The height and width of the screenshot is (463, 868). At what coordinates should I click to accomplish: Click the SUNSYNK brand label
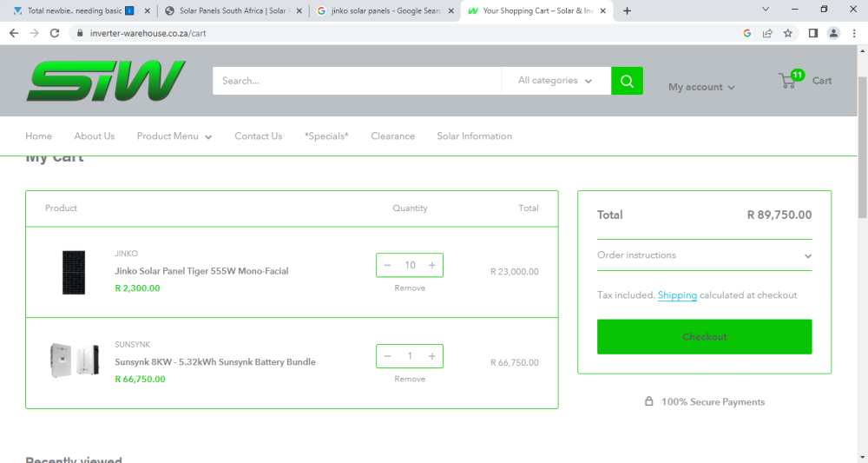pyautogui.click(x=132, y=345)
